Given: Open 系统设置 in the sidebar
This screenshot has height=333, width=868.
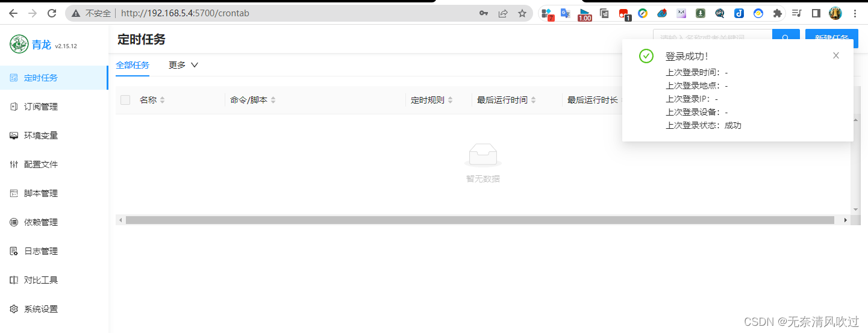Looking at the screenshot, I should pyautogui.click(x=54, y=309).
